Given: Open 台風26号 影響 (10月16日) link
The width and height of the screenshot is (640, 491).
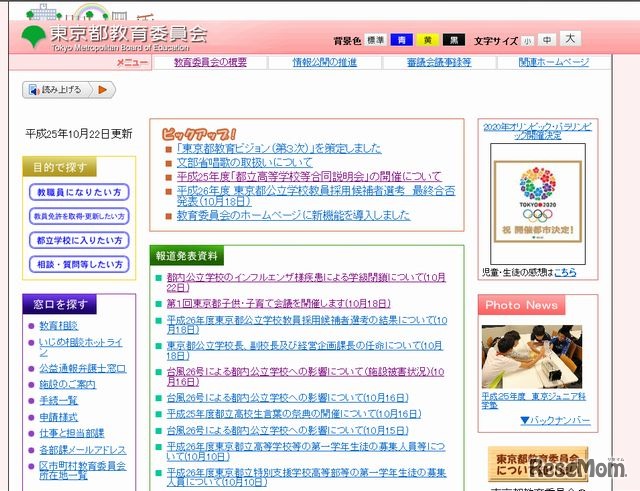Looking at the screenshot, I should (x=287, y=398).
